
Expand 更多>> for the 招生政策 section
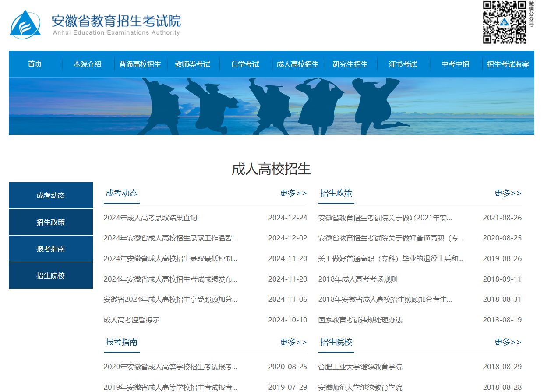[508, 193]
